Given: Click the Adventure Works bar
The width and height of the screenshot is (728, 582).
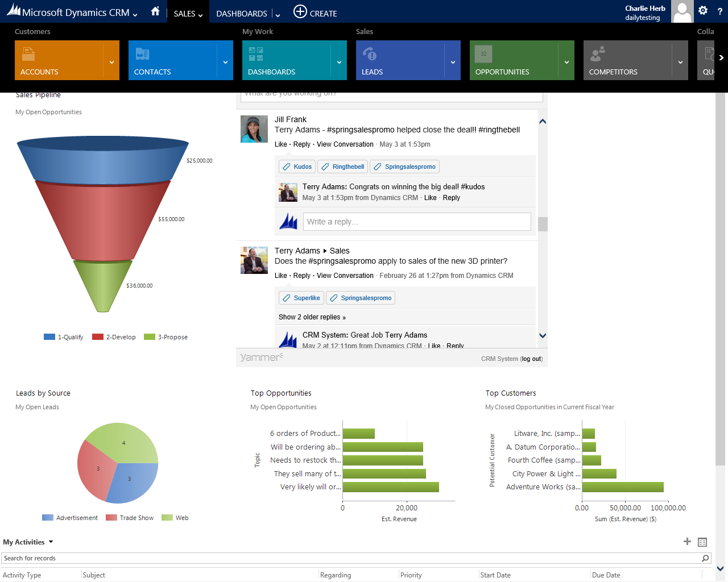Looking at the screenshot, I should coord(623,487).
